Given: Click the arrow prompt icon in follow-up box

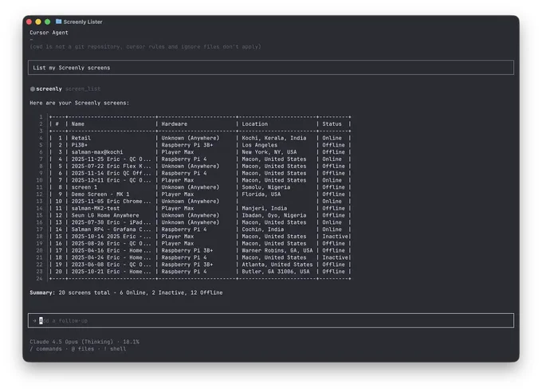Looking at the screenshot, I should [34, 321].
